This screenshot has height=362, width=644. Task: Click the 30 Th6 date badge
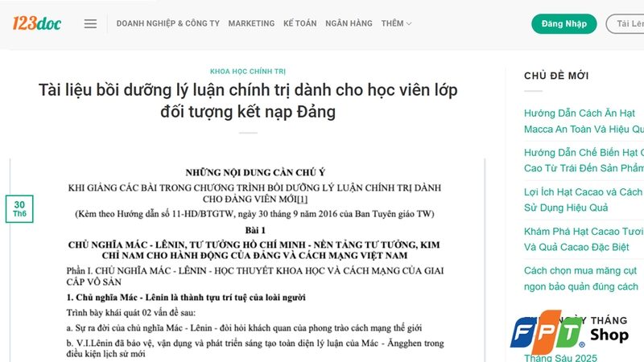point(19,209)
